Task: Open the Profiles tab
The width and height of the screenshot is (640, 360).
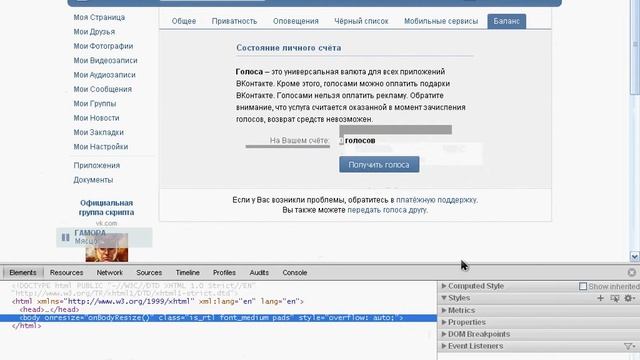Action: tap(224, 272)
